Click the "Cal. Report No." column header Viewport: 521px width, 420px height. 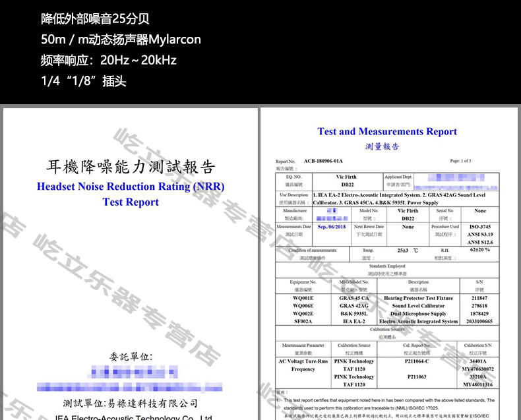[x=417, y=345]
